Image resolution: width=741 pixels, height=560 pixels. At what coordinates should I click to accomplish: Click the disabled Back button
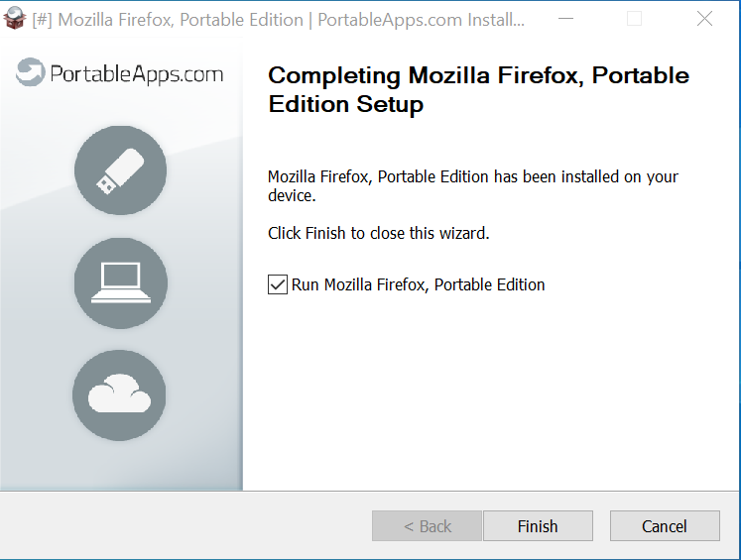tap(427, 526)
